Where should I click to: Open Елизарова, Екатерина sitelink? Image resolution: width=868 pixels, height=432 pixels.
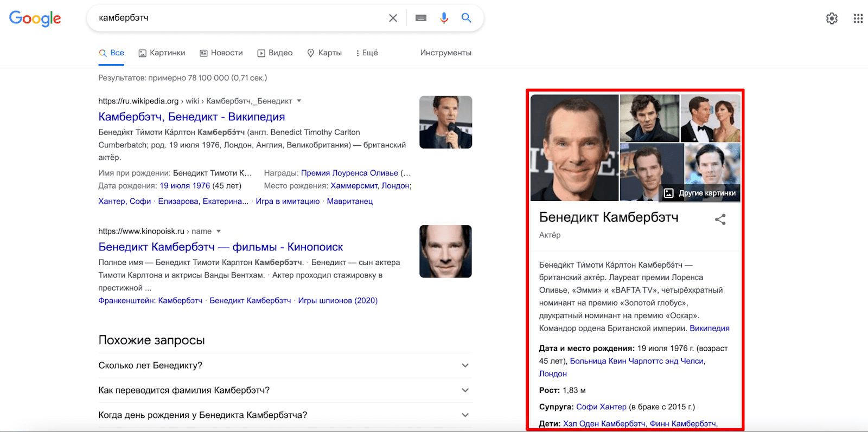click(x=203, y=201)
